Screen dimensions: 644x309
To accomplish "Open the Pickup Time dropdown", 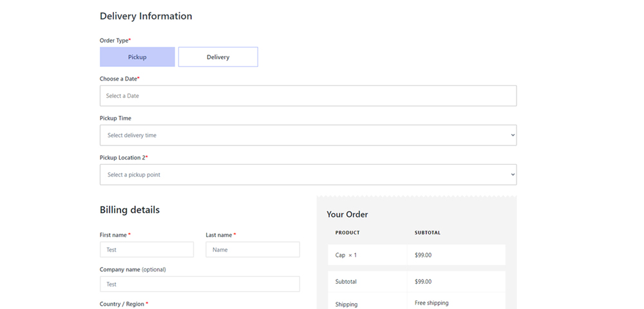I will click(x=308, y=135).
